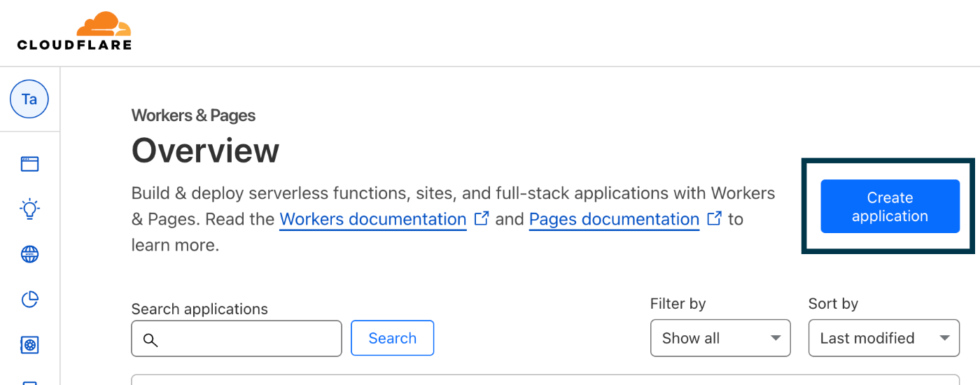Image resolution: width=980 pixels, height=385 pixels.
Task: Click the lightbulb sidebar icon
Action: pyautogui.click(x=29, y=209)
